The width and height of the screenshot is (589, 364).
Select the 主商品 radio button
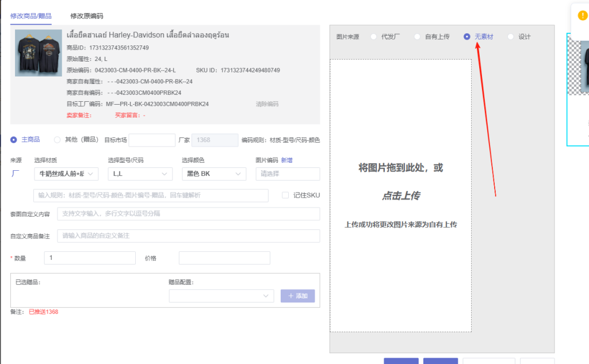point(14,140)
